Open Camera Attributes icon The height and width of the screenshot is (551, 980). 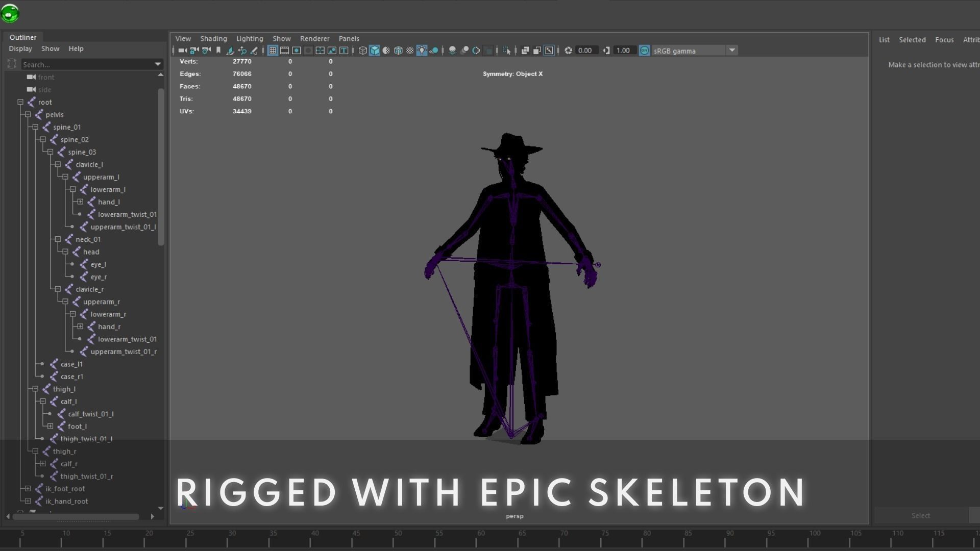coord(206,51)
